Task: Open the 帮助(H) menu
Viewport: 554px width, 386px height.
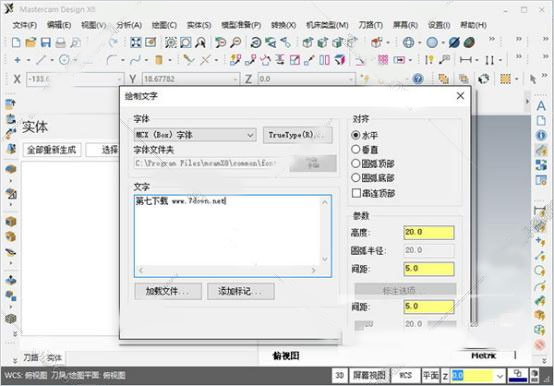Action: click(x=473, y=25)
